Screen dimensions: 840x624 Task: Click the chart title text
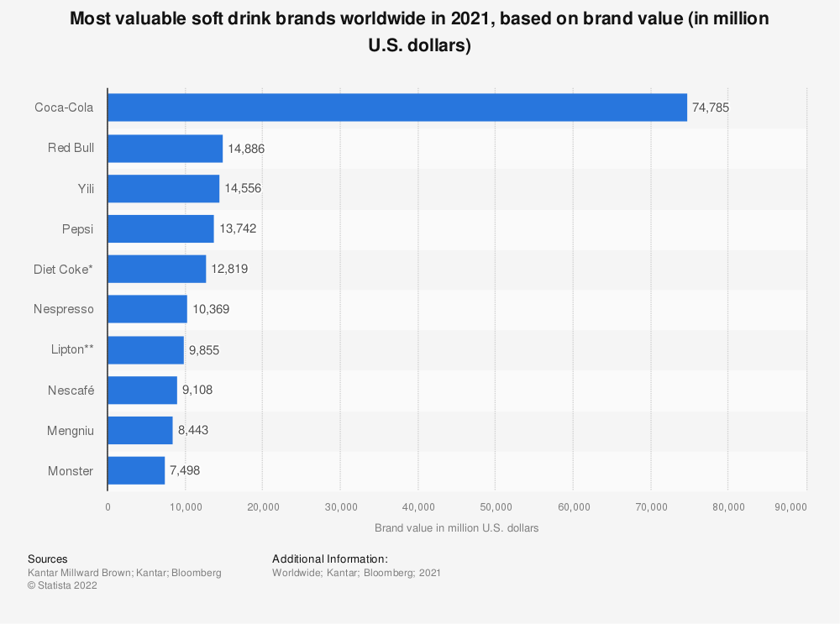[x=420, y=31]
